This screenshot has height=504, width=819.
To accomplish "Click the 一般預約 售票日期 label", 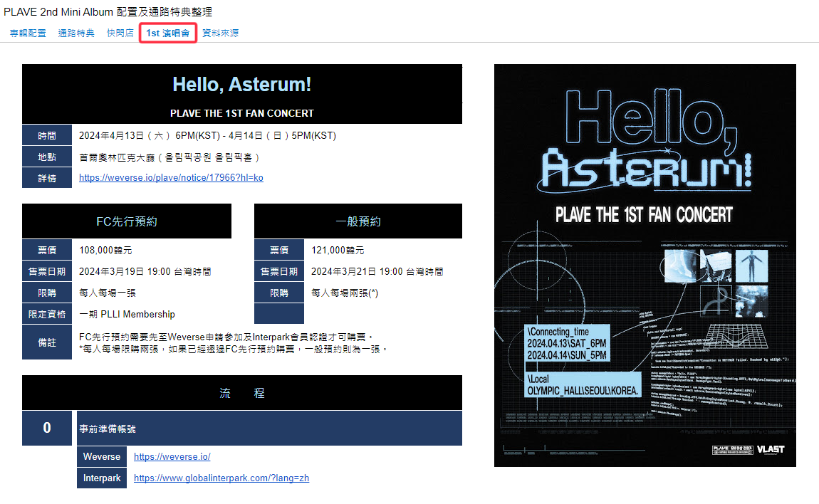I will coord(279,272).
